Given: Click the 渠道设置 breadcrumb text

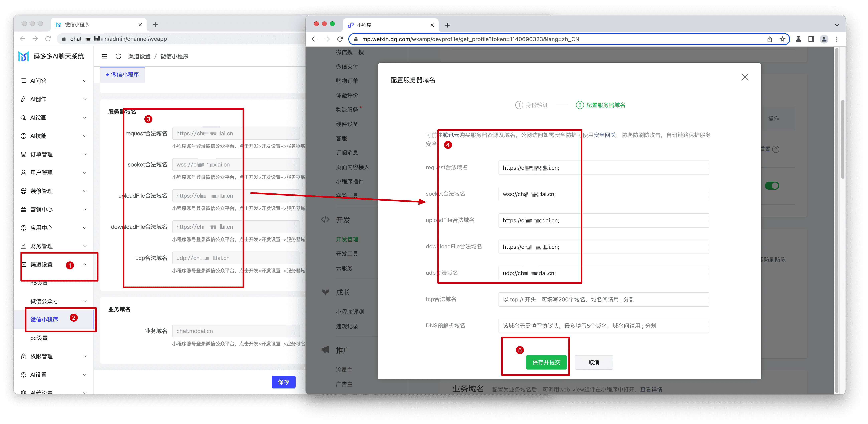Looking at the screenshot, I should coord(139,56).
